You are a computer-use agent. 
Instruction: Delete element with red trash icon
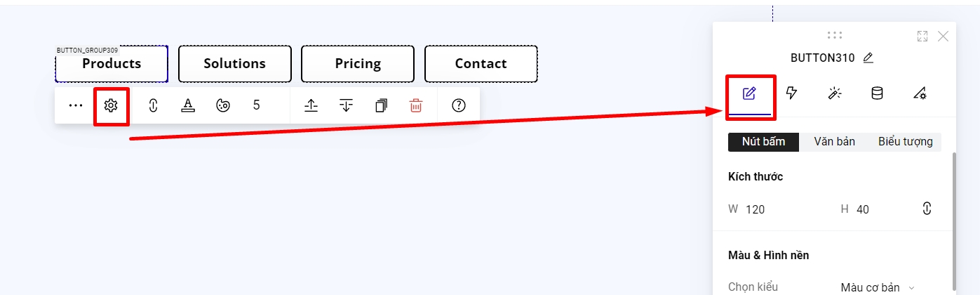pyautogui.click(x=416, y=105)
